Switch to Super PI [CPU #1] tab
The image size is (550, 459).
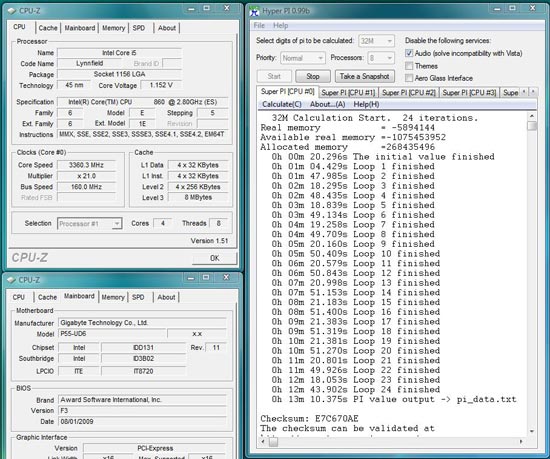pos(348,93)
